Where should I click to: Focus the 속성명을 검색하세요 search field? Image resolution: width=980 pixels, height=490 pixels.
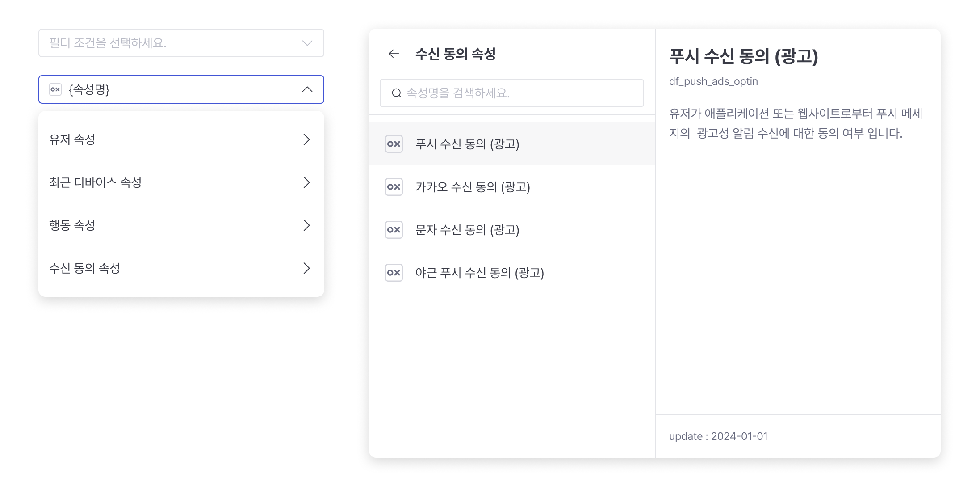pos(512,93)
